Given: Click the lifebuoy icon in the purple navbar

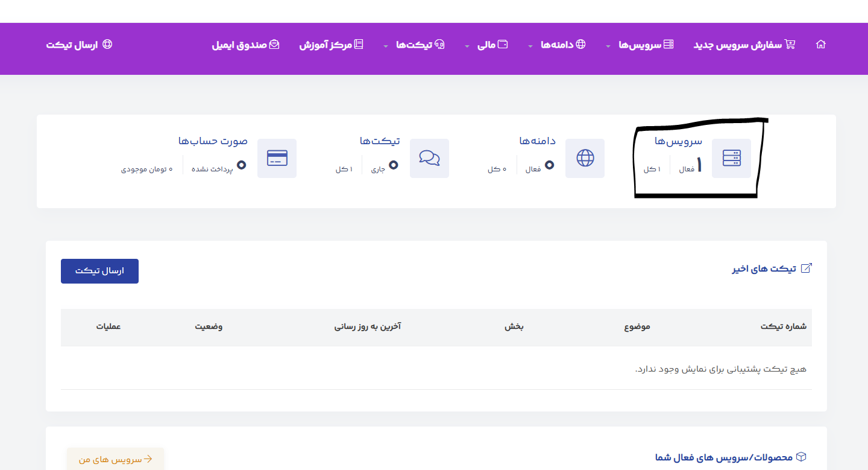Looking at the screenshot, I should 108,45.
